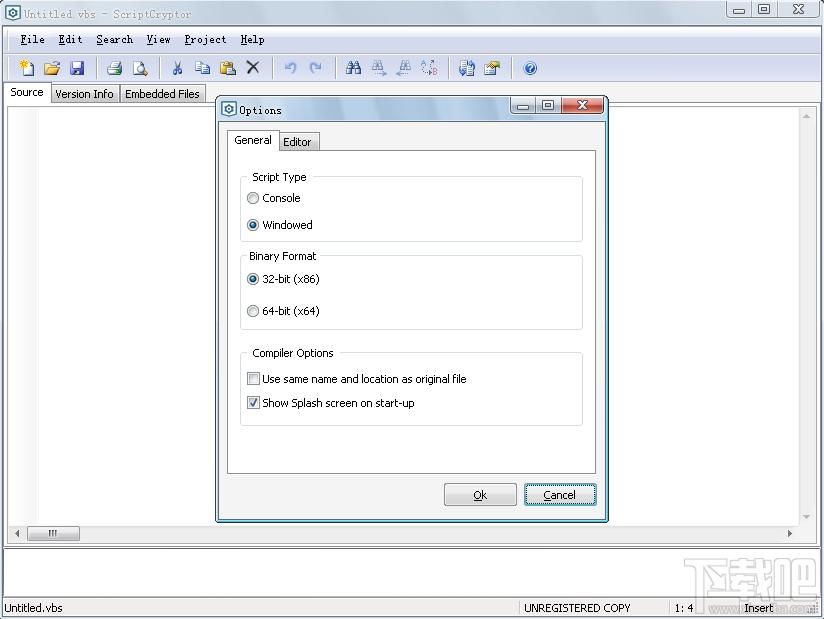Confirm options with Ok button
This screenshot has height=619, width=824.
480,495
